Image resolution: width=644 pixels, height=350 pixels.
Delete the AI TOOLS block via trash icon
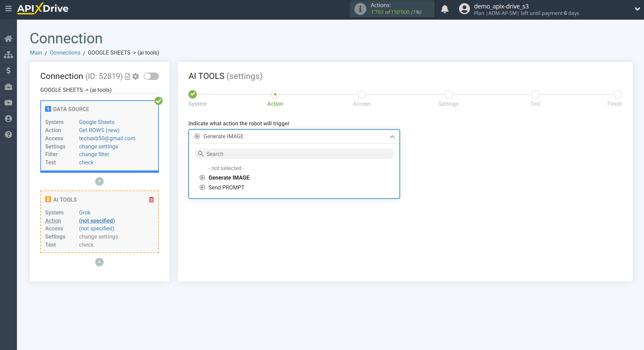pyautogui.click(x=151, y=200)
